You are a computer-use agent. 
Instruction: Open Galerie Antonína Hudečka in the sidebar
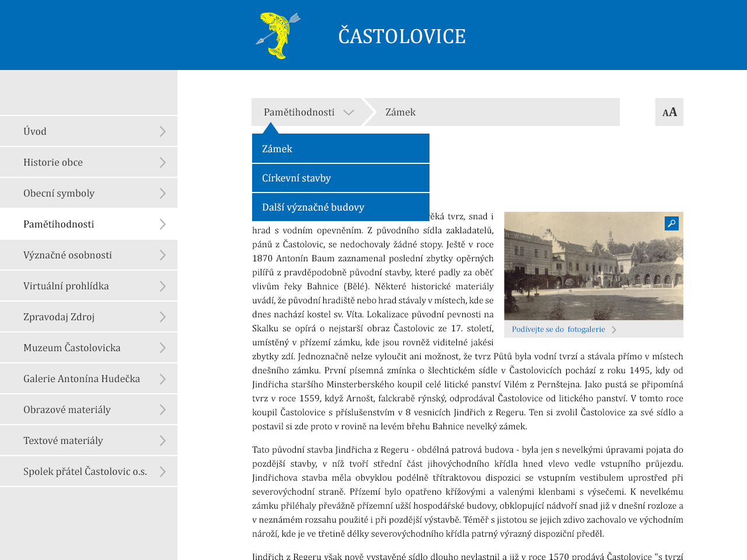(x=89, y=379)
